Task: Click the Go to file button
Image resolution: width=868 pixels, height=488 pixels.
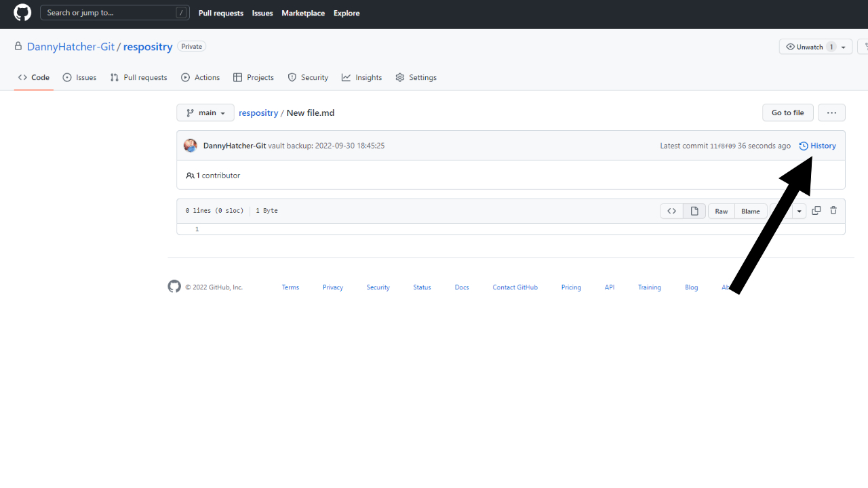Action: click(787, 113)
